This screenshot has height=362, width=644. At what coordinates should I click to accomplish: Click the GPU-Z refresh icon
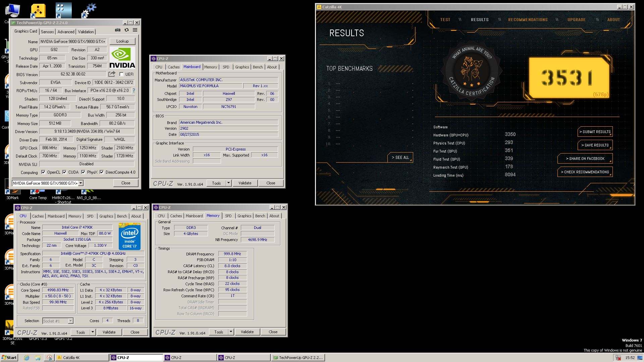point(126,30)
